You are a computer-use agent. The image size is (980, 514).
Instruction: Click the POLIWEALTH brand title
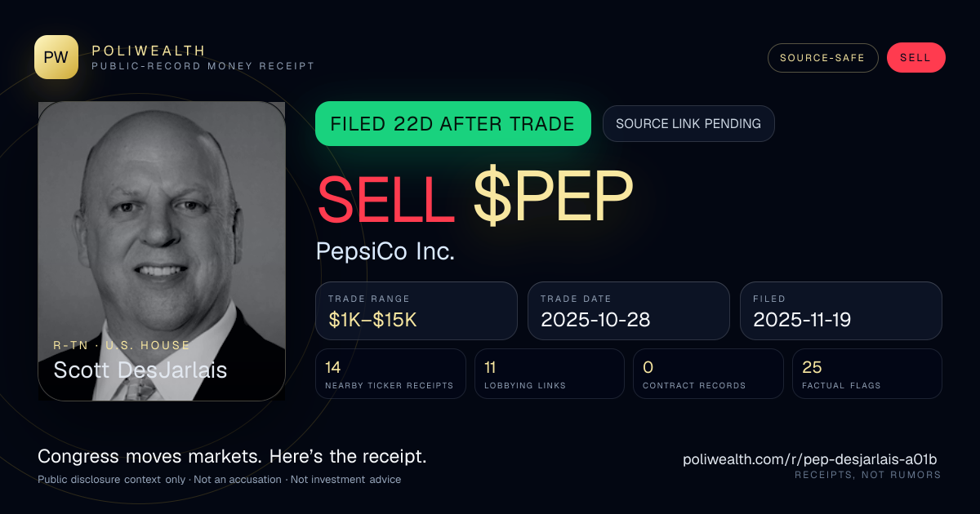click(149, 51)
